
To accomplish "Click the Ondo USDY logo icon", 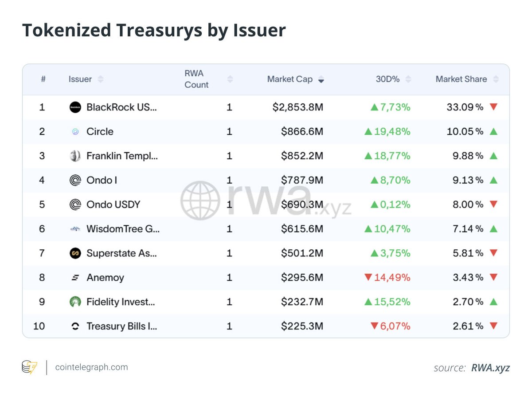I will (x=75, y=204).
